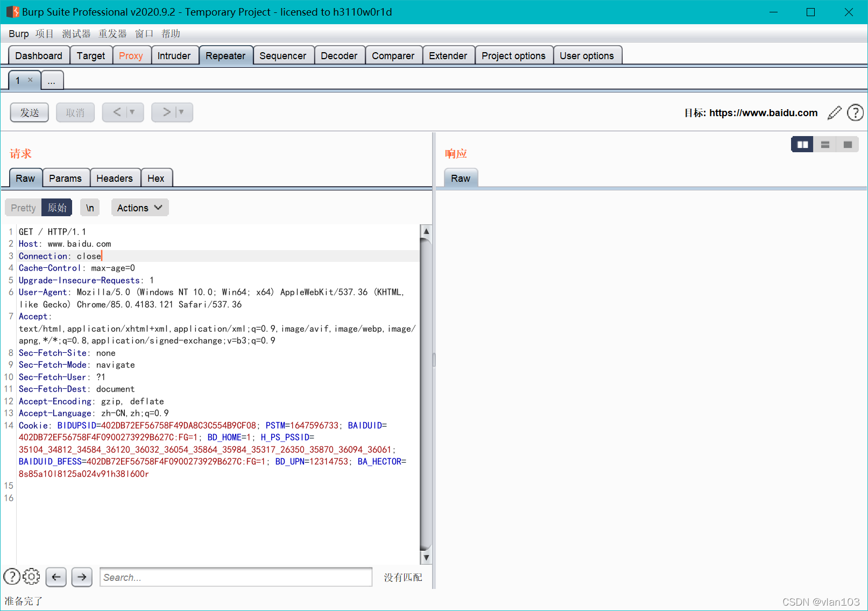Switch to the Proxy tab

pyautogui.click(x=131, y=55)
